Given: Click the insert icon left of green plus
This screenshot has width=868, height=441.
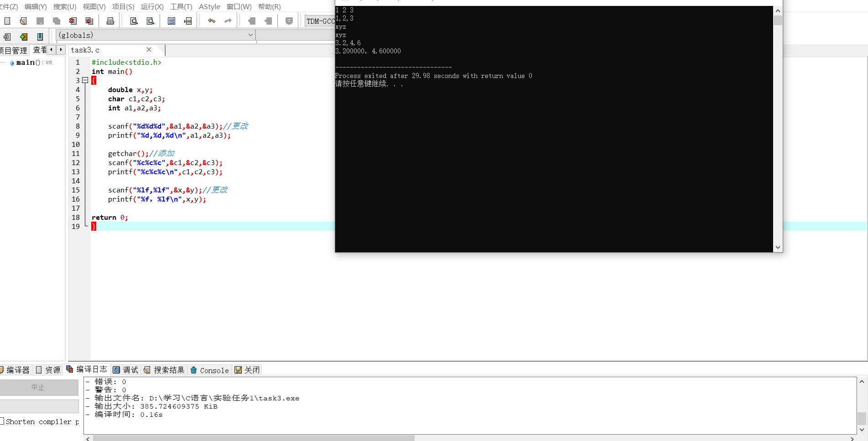Looking at the screenshot, I should [x=7, y=37].
